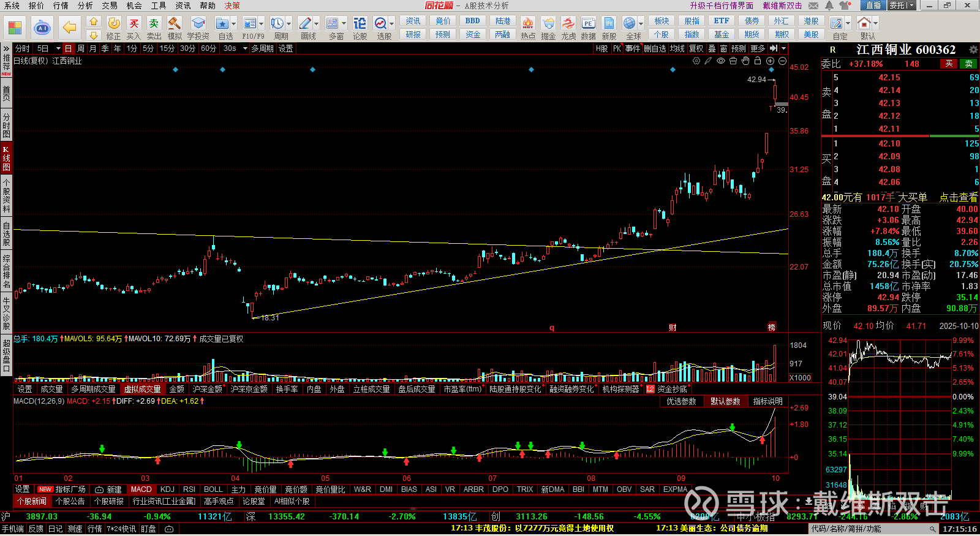Toggle 事件 events button
The image size is (980, 536).
633,48
